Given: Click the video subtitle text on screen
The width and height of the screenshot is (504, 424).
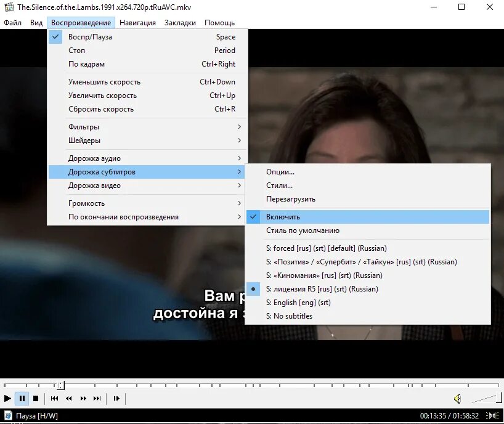Looking at the screenshot, I should [x=198, y=304].
